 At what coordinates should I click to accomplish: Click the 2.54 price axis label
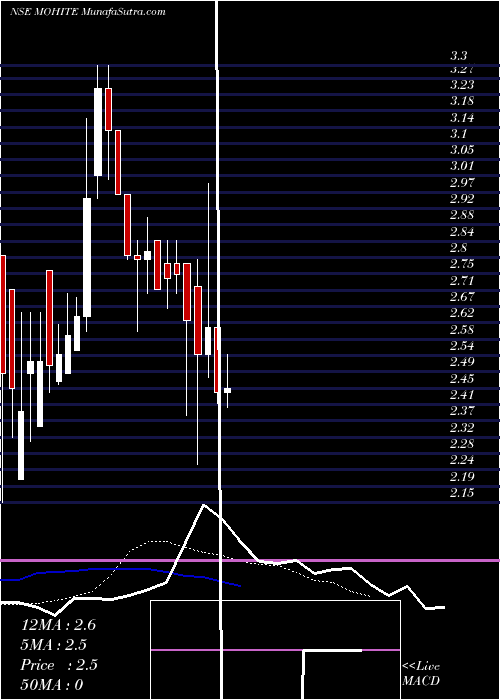tap(462, 346)
